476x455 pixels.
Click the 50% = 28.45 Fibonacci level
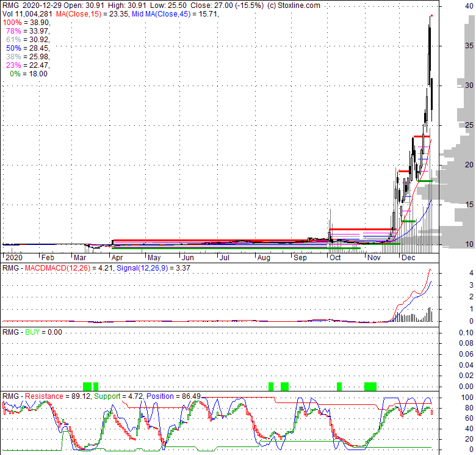point(27,48)
